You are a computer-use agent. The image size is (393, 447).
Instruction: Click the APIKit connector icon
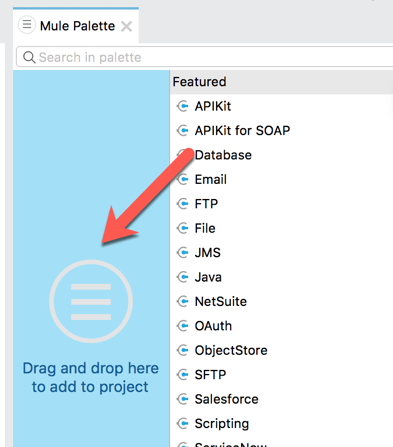183,106
